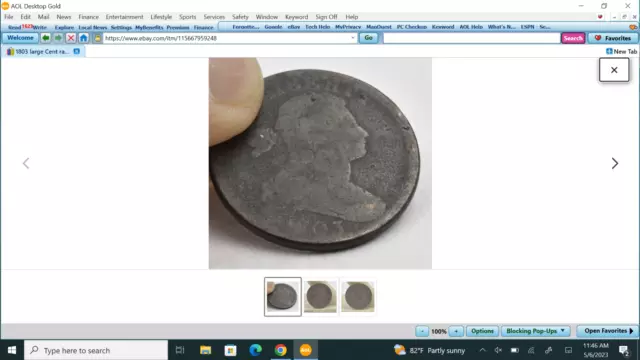Open a New Tab
640x360 pixels.
(x=621, y=51)
